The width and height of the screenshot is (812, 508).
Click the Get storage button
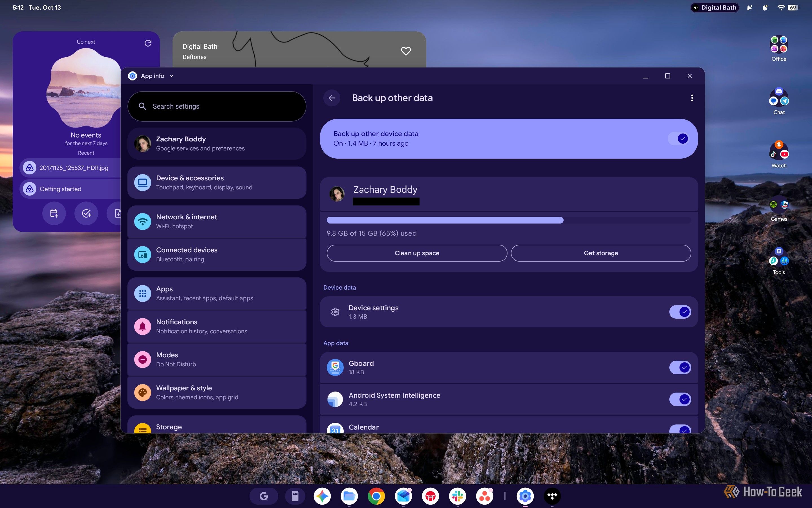click(x=601, y=253)
